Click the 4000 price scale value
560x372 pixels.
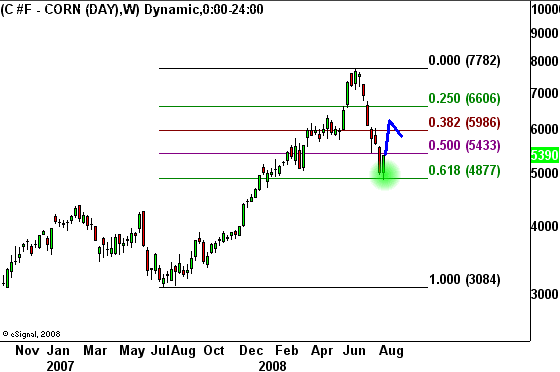point(545,226)
